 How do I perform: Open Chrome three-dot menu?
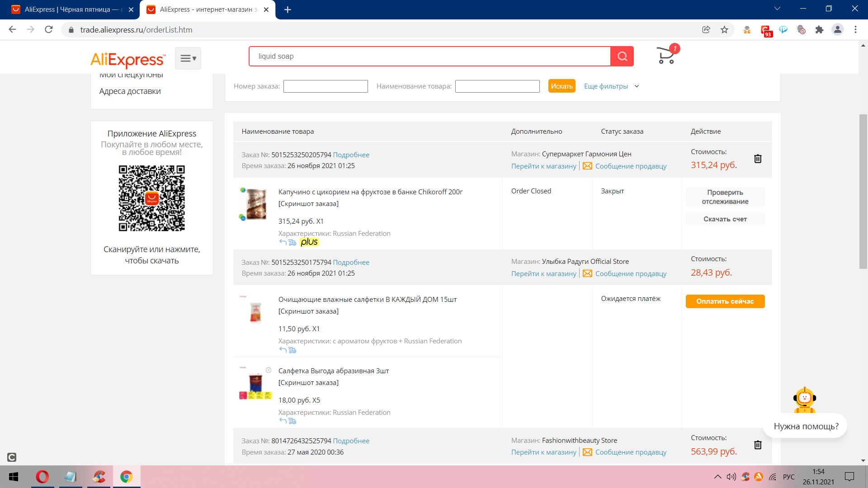coord(855,29)
